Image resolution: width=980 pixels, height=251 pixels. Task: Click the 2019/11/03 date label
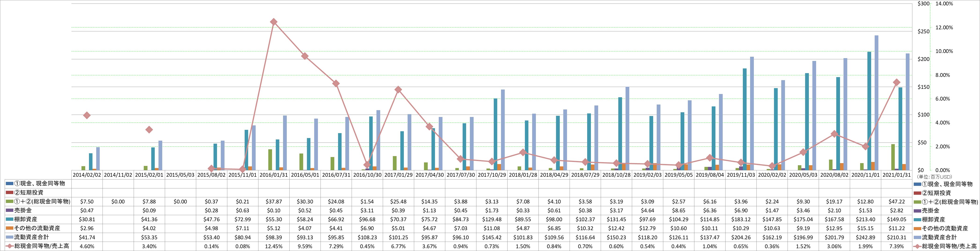[x=741, y=175]
